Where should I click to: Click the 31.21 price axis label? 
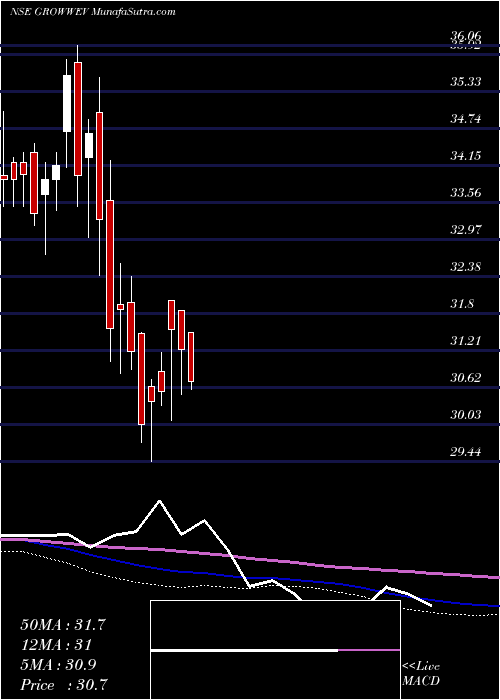click(x=466, y=341)
